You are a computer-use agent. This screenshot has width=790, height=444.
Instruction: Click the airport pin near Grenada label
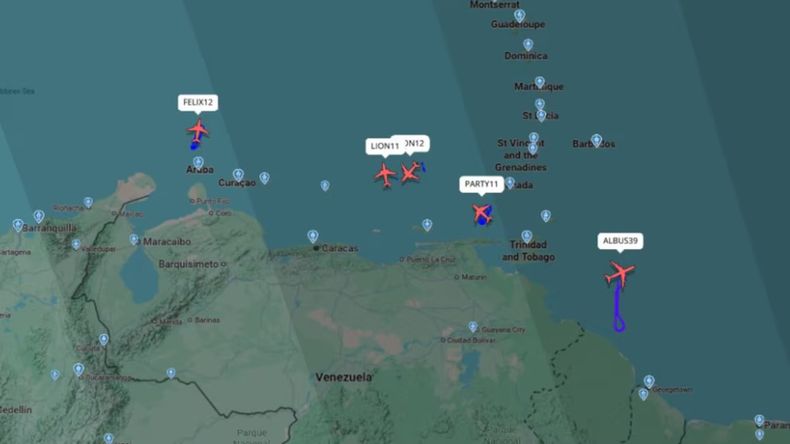pyautogui.click(x=510, y=182)
